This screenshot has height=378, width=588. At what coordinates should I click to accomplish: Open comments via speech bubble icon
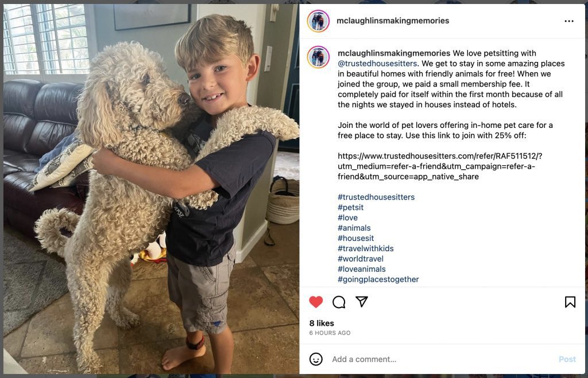pos(339,302)
